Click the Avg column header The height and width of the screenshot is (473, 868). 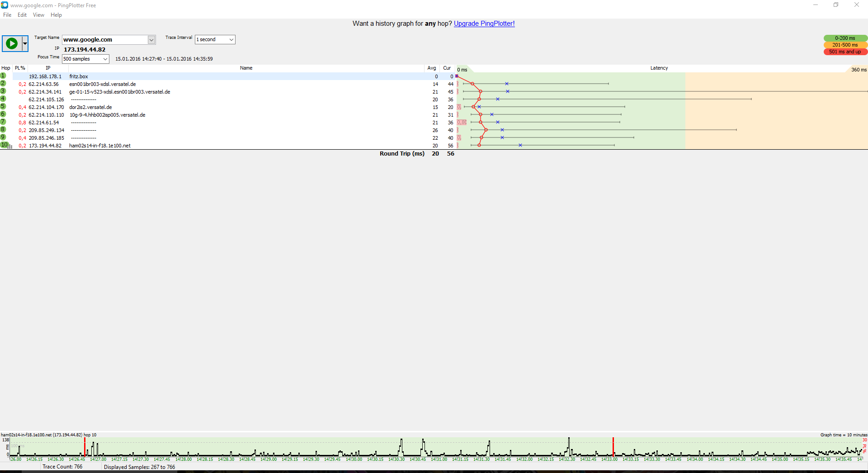pyautogui.click(x=432, y=68)
